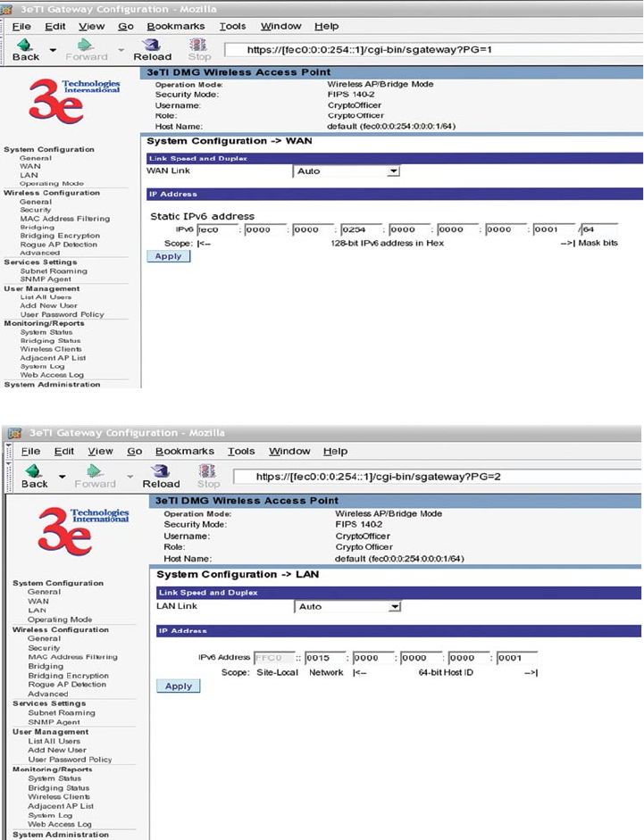
Task: Open Window menu in top window
Action: coord(280,26)
